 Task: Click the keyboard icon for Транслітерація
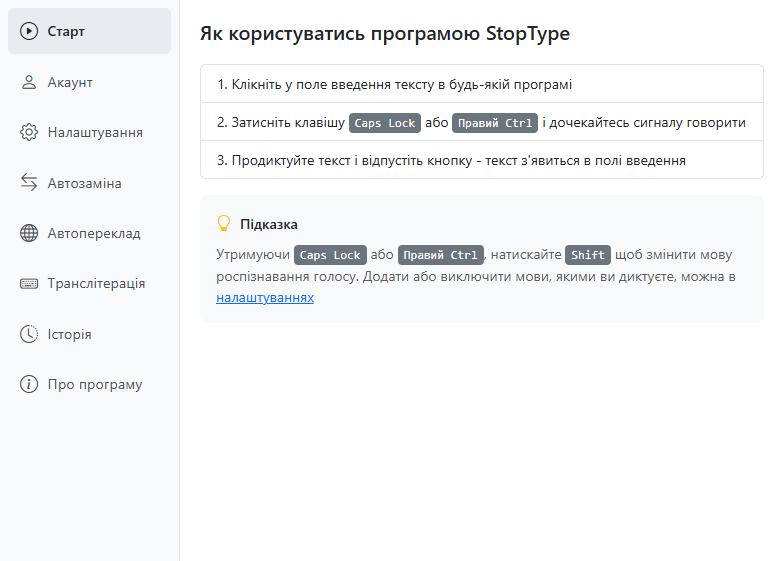[x=29, y=284]
